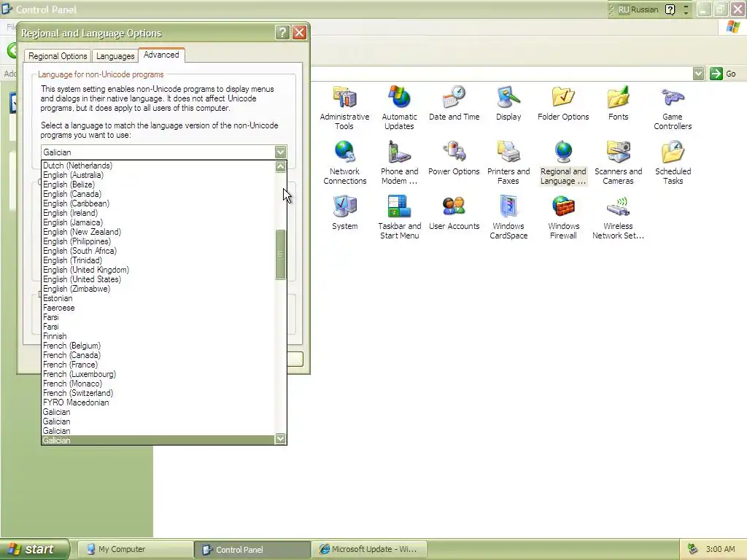Open Administrative Tools icon
Screen dimensions: 747x560
344,108
